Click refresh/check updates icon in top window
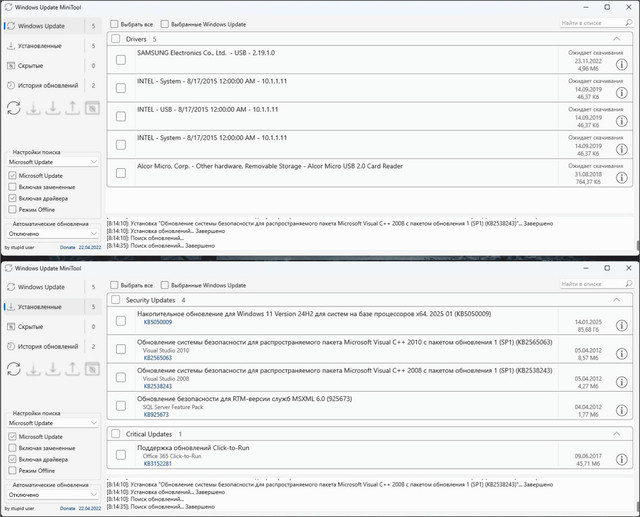 pos(14,108)
